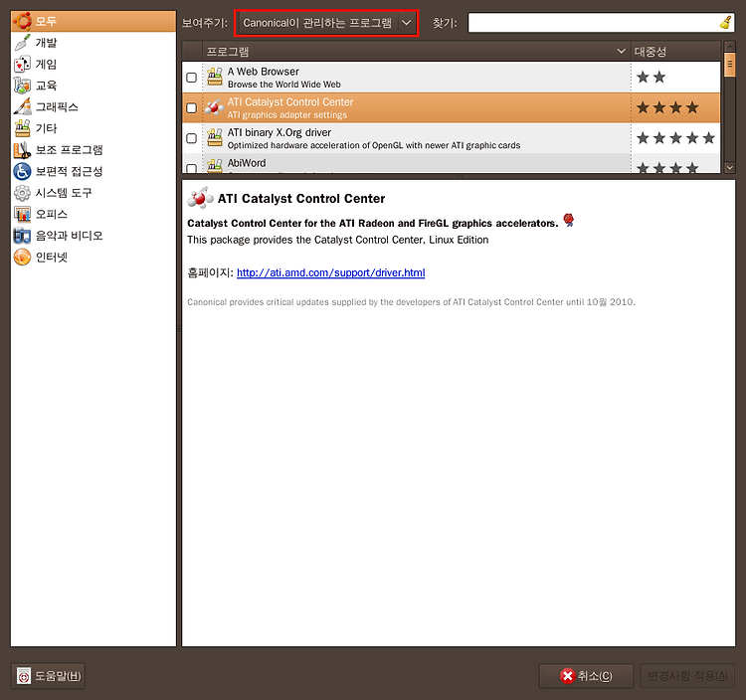
Task: Select the 모두 category with Ubuntu icon
Action: point(93,22)
